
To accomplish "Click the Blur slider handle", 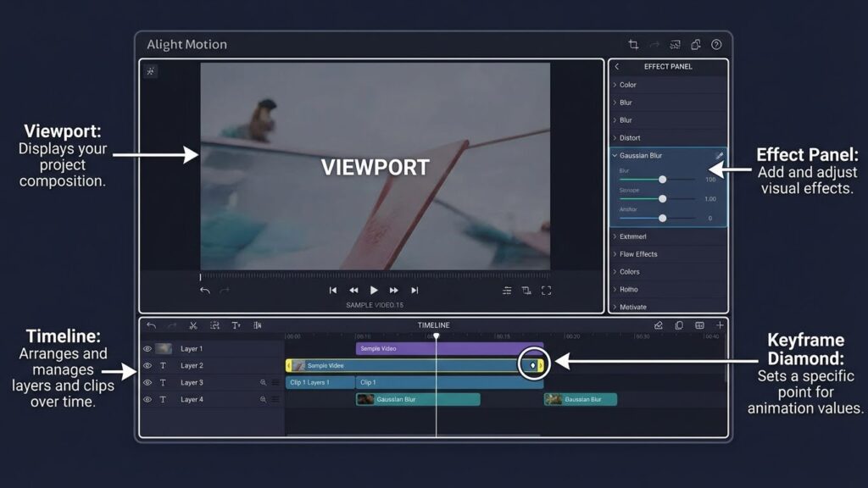I will 663,180.
